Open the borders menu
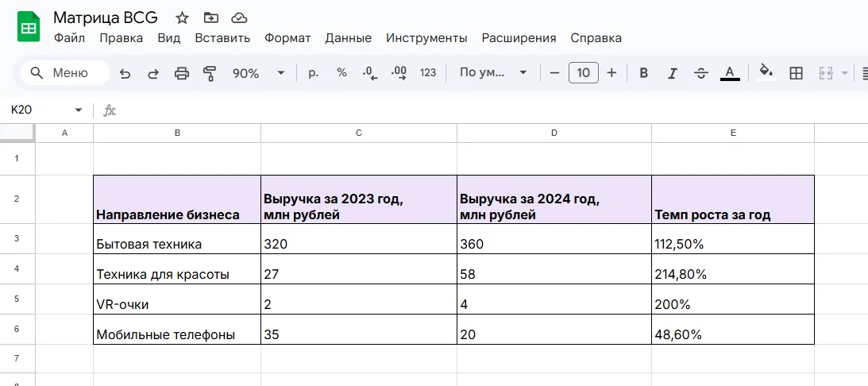The image size is (868, 386). (x=796, y=73)
